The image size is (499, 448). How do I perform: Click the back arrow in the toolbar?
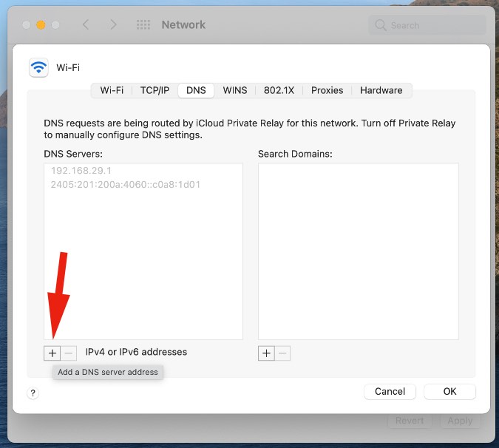86,25
